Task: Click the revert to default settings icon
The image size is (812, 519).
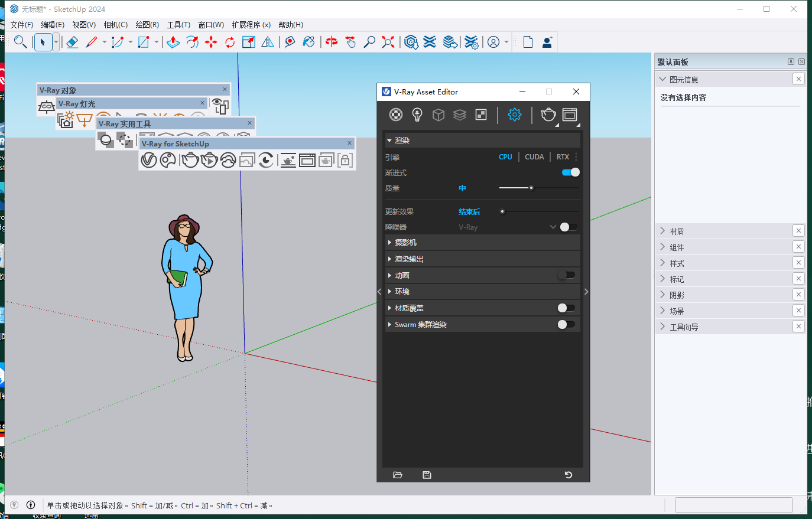Action: pyautogui.click(x=569, y=475)
